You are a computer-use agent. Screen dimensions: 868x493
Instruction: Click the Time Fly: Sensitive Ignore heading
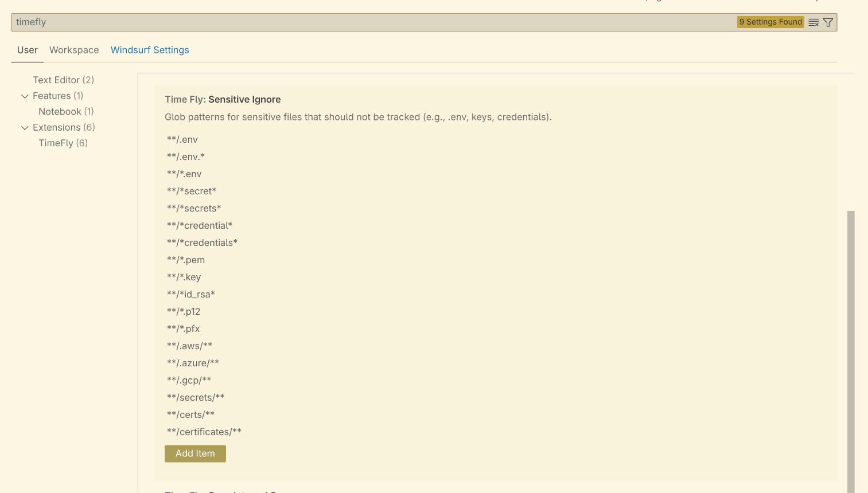(223, 99)
